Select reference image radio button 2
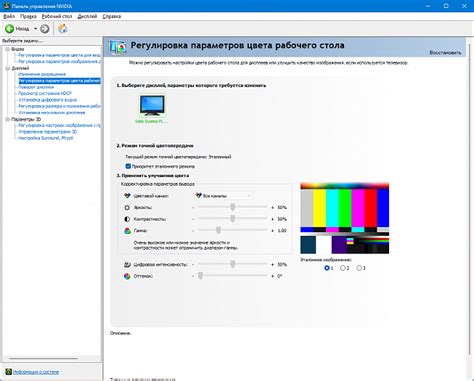 (343, 268)
